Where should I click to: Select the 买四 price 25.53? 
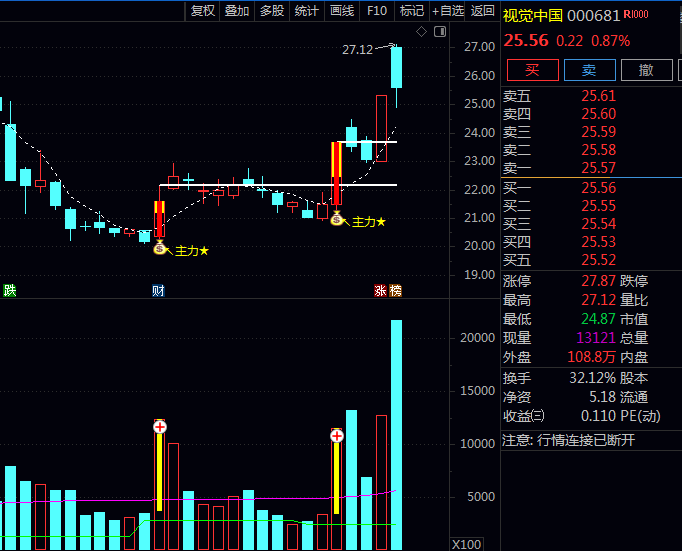[598, 242]
